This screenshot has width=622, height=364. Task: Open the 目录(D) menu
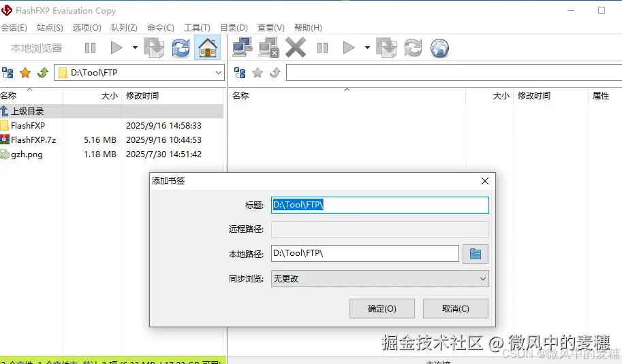tap(234, 28)
